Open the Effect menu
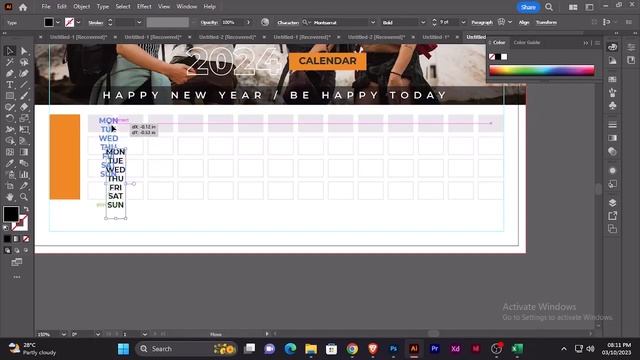The image size is (640, 360). coord(144,7)
